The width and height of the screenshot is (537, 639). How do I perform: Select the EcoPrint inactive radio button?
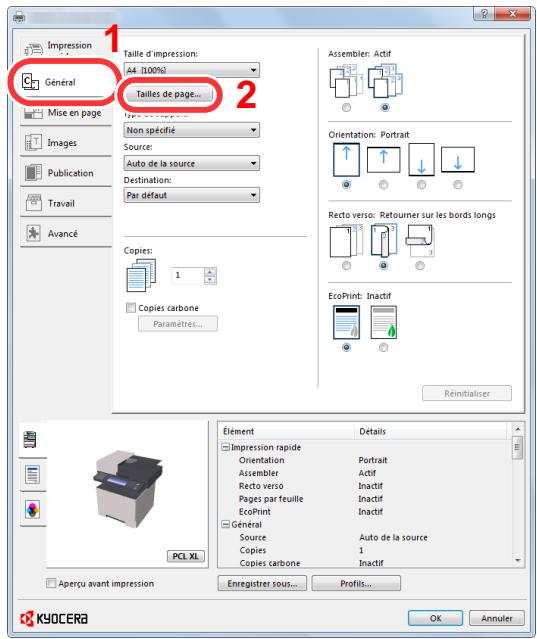(x=346, y=347)
